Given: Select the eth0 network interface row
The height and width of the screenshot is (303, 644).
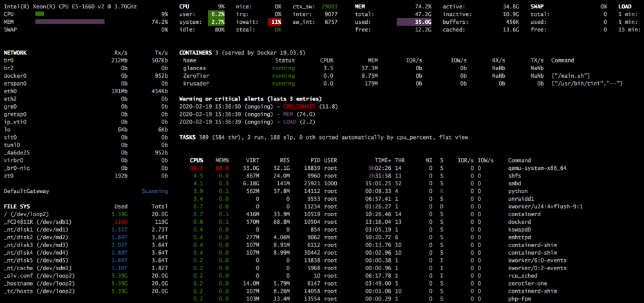Looking at the screenshot, I should click(86, 91).
